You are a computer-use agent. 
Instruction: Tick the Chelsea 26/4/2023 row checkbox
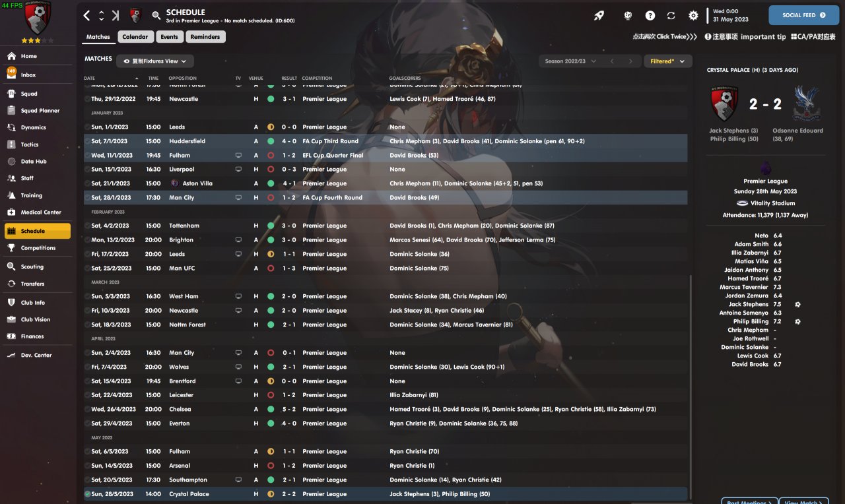(88, 409)
